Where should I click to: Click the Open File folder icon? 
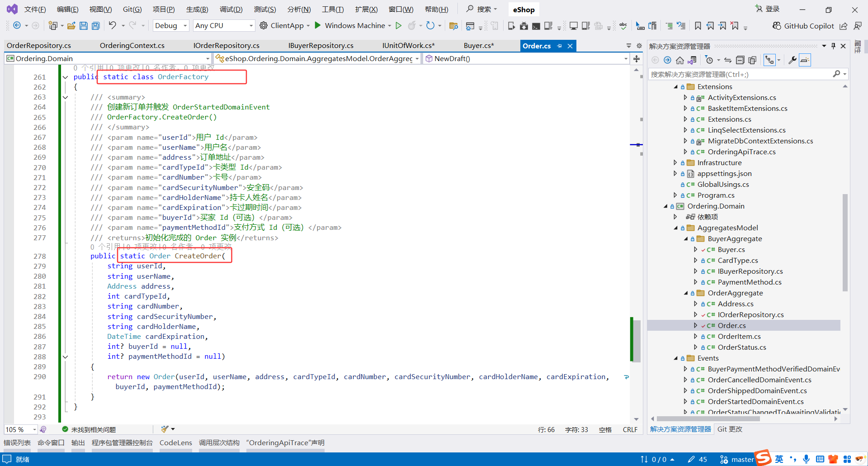click(71, 26)
